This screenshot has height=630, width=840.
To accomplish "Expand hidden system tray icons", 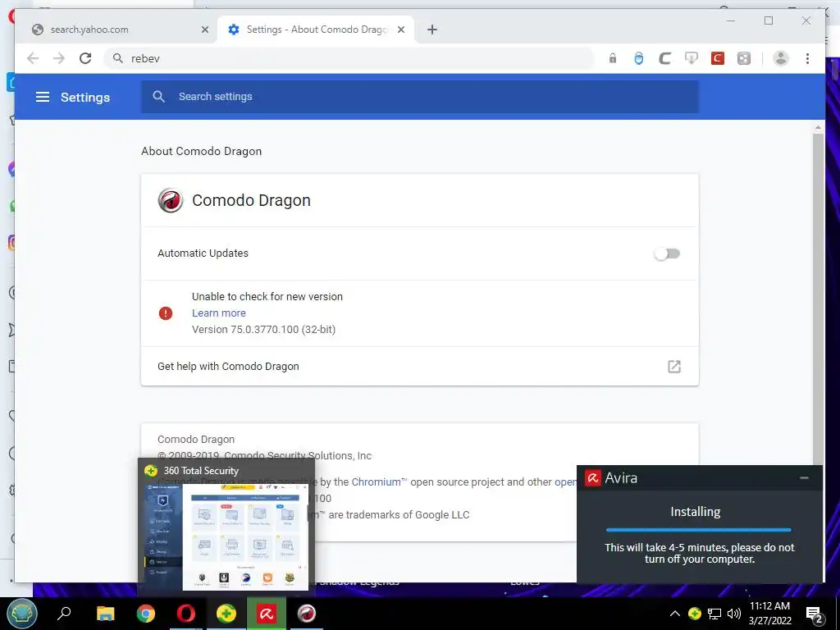I will [x=675, y=614].
